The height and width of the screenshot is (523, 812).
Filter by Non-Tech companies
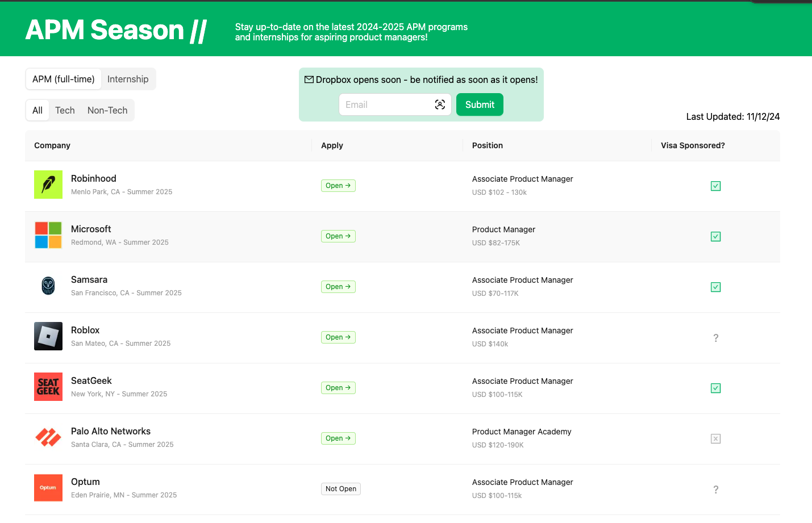(107, 111)
